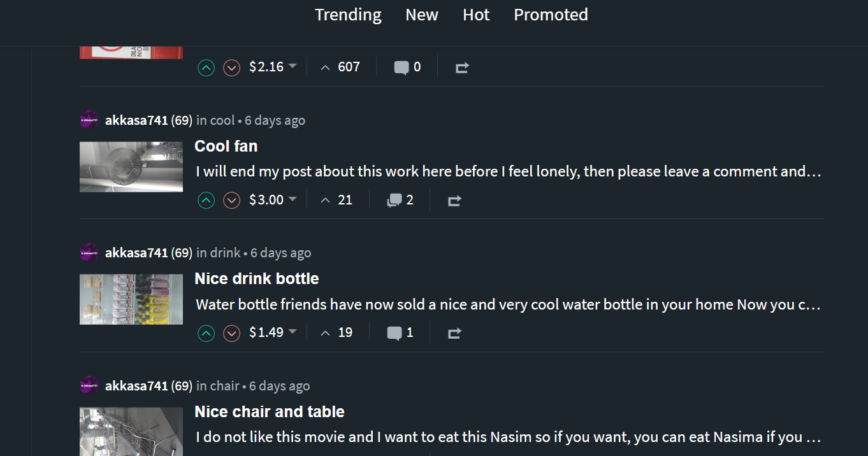Viewport: 868px width, 456px height.
Task: Reblog the "Nice drink bottle" post
Action: click(454, 333)
